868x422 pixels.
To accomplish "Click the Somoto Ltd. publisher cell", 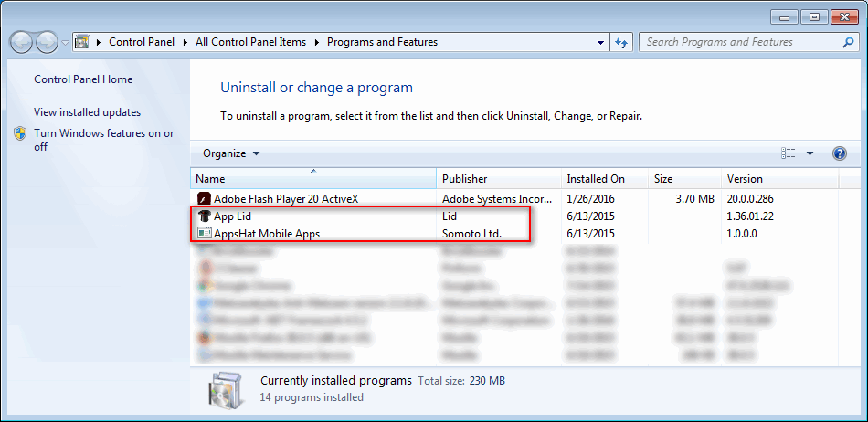I will (471, 234).
